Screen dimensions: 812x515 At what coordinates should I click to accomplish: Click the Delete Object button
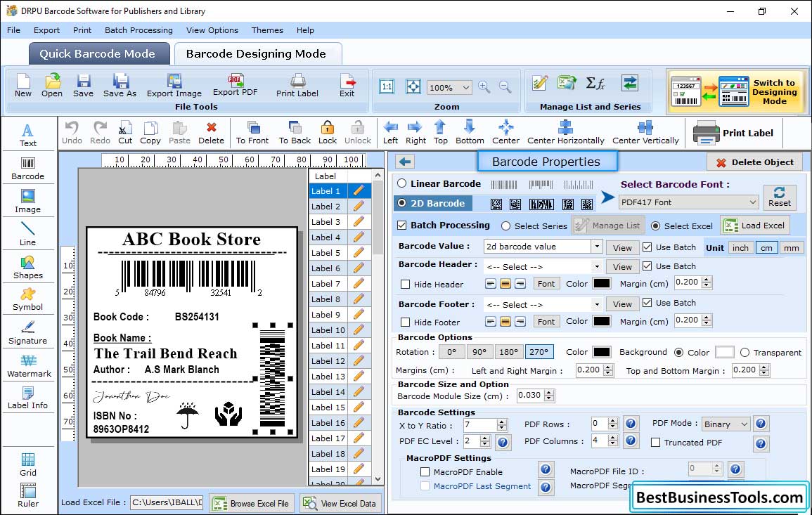pos(754,162)
